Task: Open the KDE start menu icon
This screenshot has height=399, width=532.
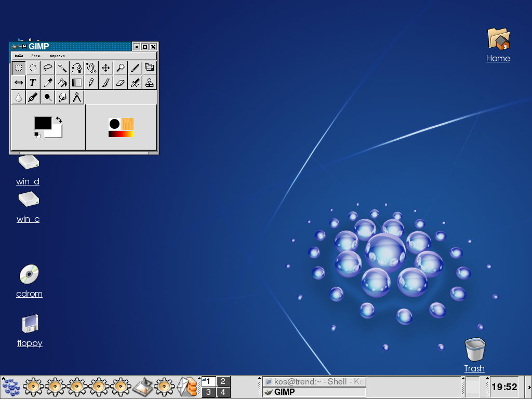Action: click(11, 387)
